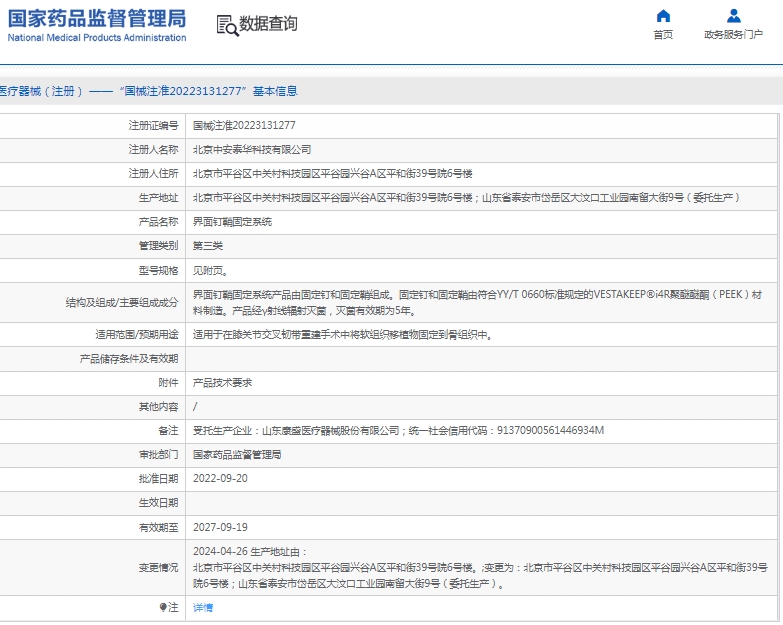Click the 注册证编号 row label

tap(153, 125)
